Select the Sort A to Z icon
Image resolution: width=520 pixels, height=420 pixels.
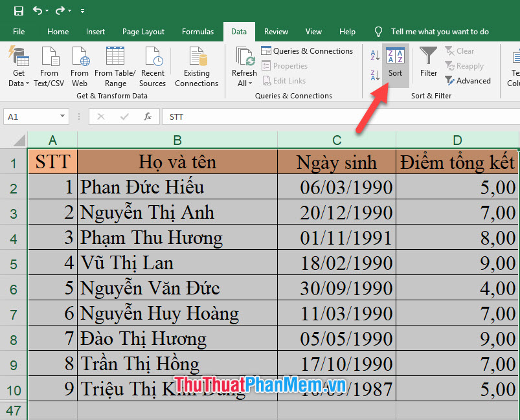374,55
